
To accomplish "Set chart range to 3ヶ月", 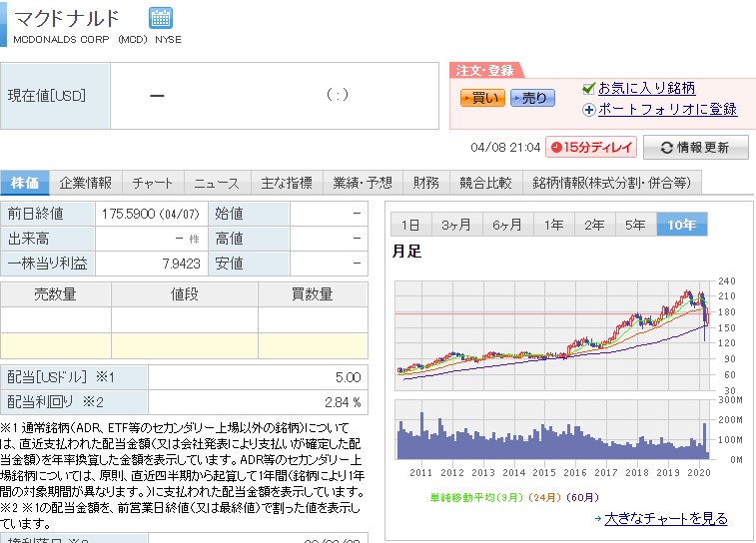I will pyautogui.click(x=456, y=225).
